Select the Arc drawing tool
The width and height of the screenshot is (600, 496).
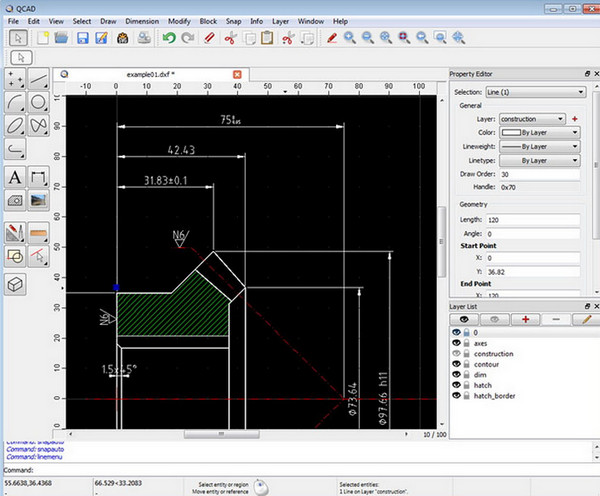pyautogui.click(x=15, y=101)
